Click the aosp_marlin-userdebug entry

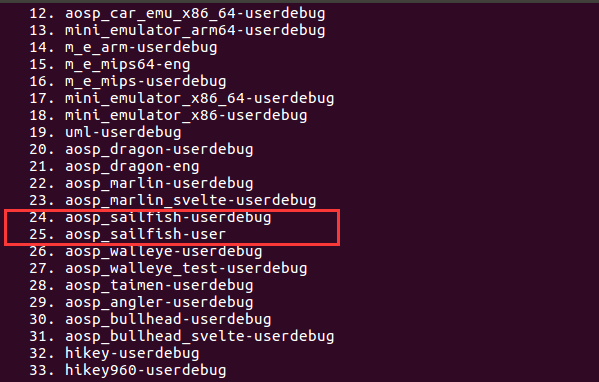point(159,183)
